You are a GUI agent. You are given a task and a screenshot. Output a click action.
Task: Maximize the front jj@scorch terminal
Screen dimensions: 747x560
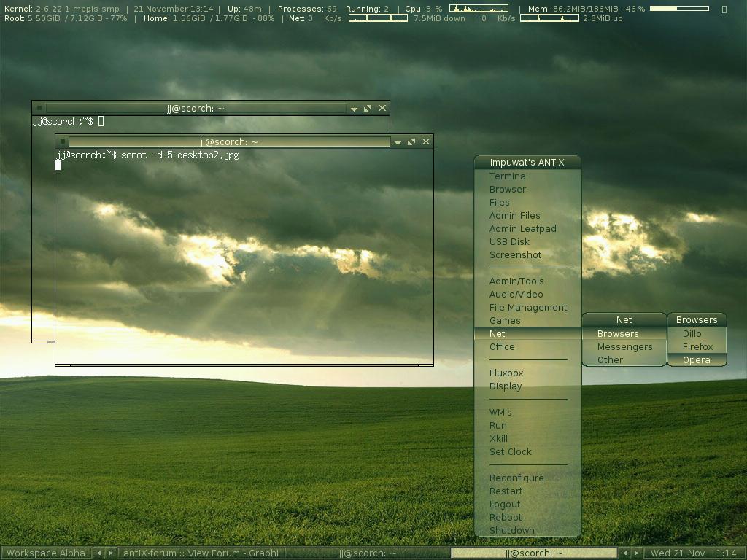[x=411, y=142]
